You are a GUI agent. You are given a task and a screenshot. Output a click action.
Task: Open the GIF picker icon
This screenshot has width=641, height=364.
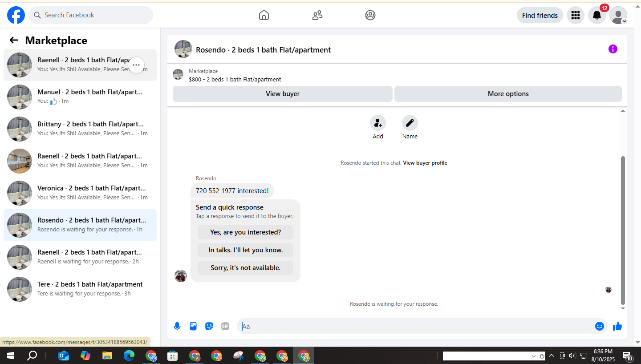coord(225,326)
